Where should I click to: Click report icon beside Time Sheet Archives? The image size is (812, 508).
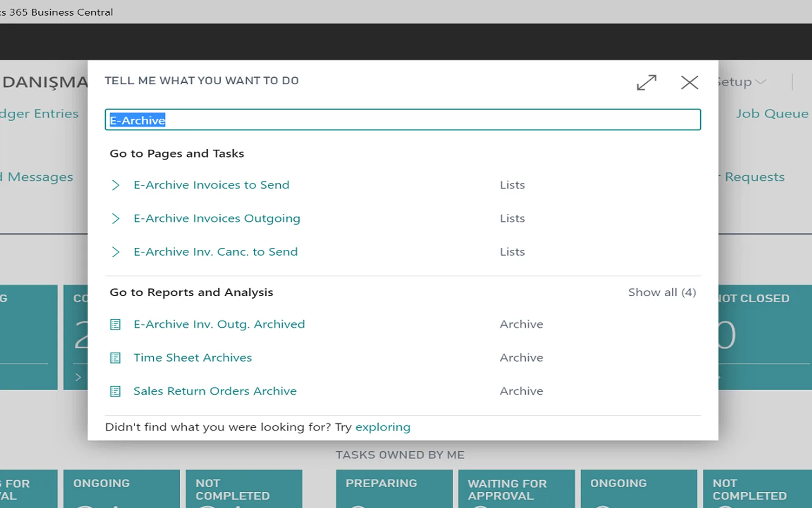[116, 358]
